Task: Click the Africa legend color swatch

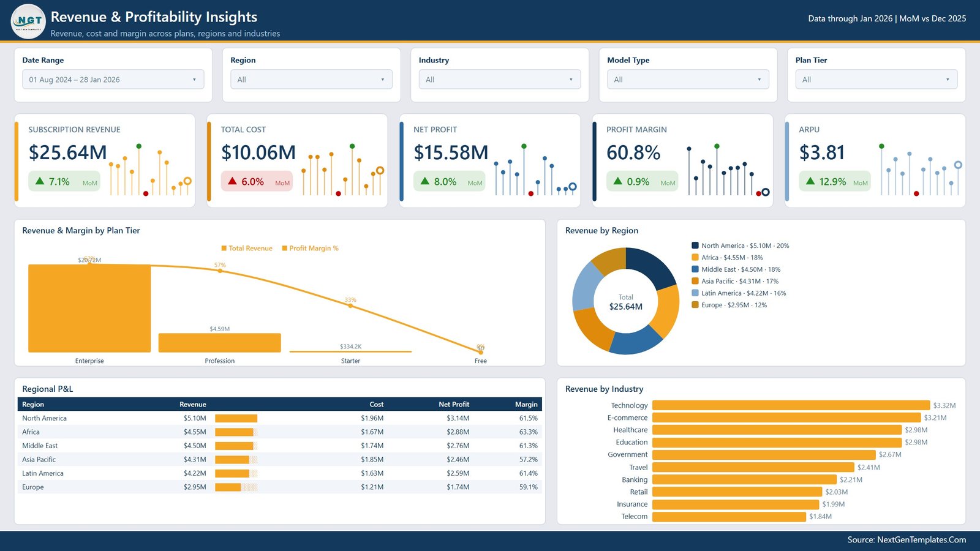Action: pyautogui.click(x=695, y=257)
